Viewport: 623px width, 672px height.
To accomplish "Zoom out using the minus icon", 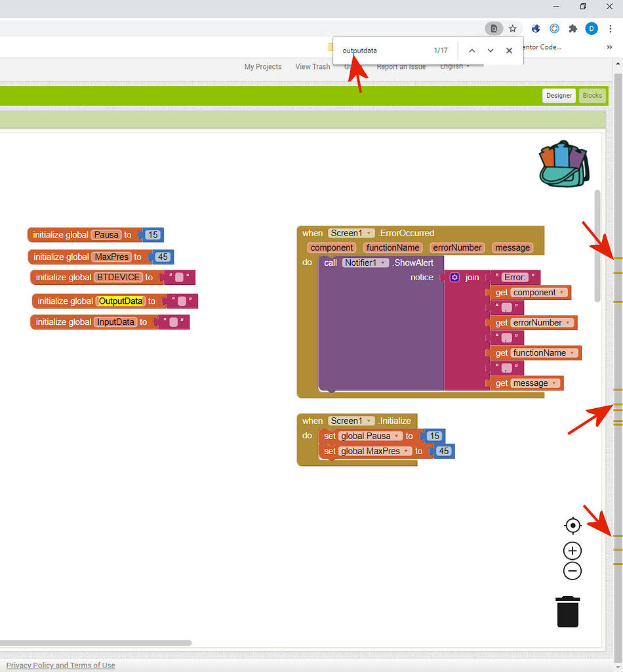I will pyautogui.click(x=572, y=571).
